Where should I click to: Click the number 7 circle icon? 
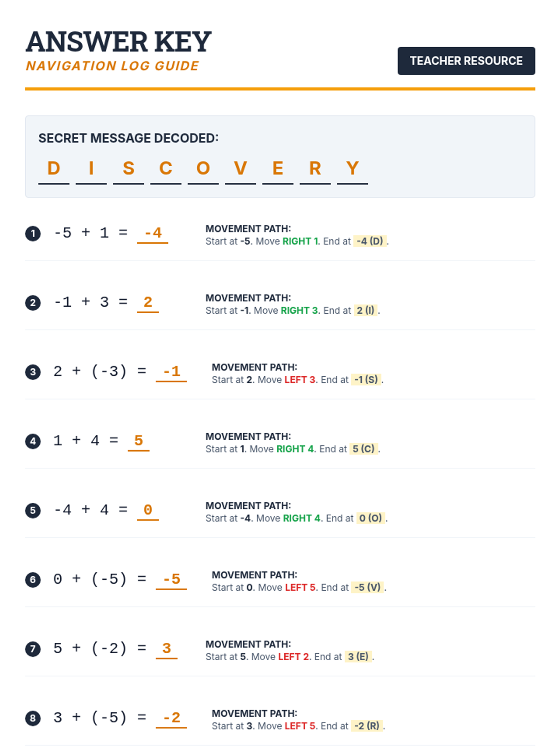[x=33, y=649]
